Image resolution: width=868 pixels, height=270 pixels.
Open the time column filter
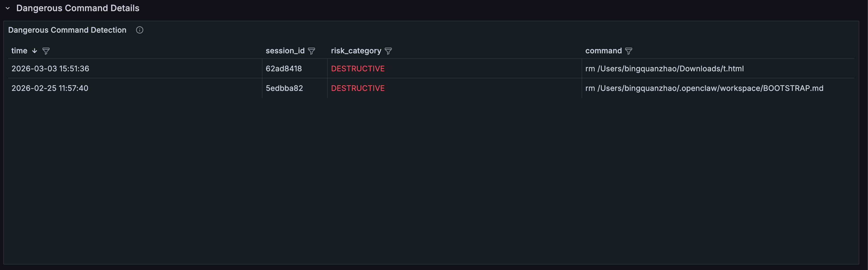coord(46,51)
